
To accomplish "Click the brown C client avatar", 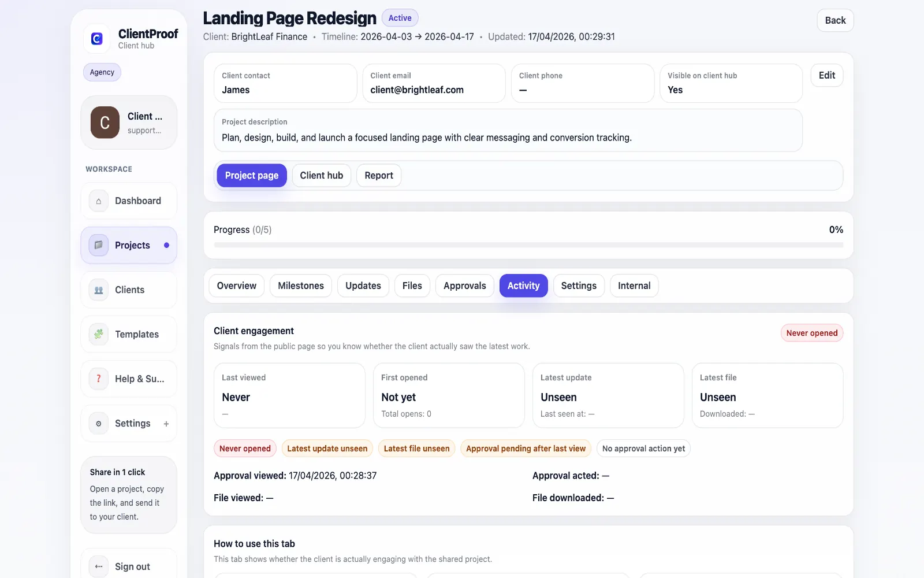I will click(105, 123).
